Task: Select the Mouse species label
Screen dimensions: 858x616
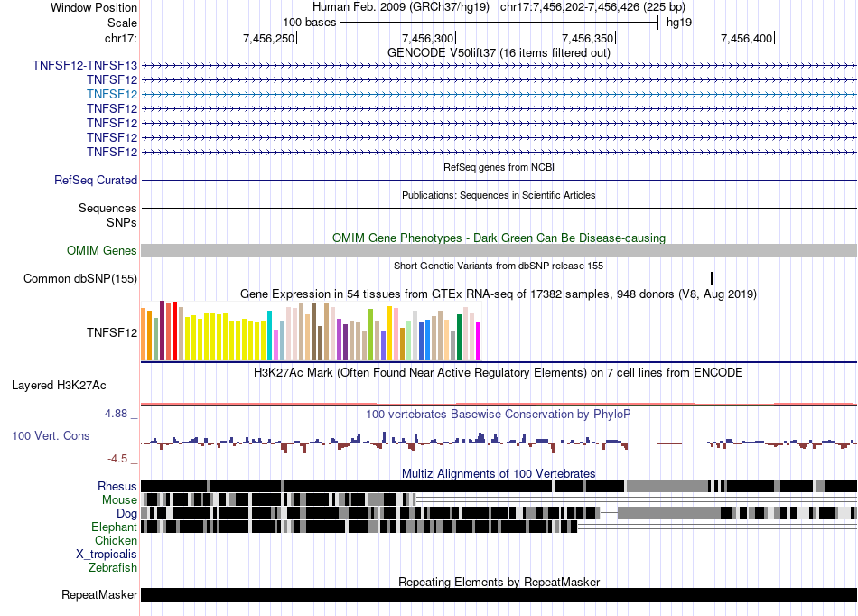Action: click(x=119, y=500)
